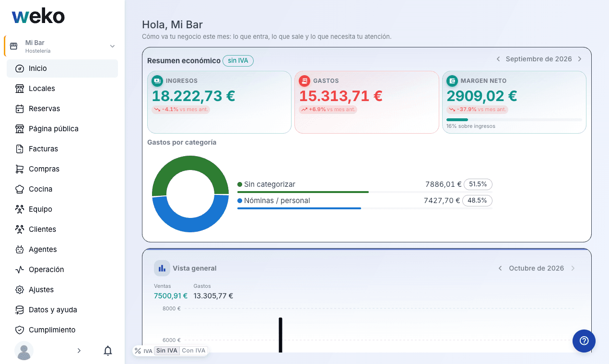Click the Gastos card icon
The height and width of the screenshot is (364, 609).
coord(304,81)
